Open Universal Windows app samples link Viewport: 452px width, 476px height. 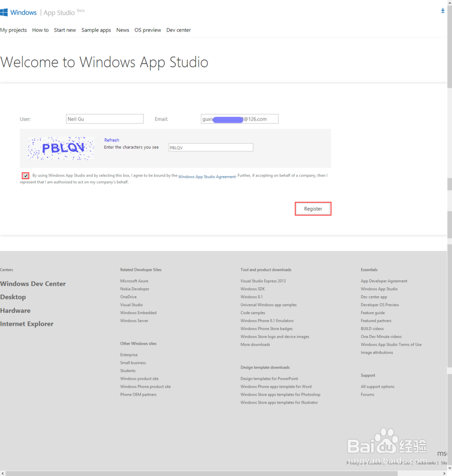(268, 305)
